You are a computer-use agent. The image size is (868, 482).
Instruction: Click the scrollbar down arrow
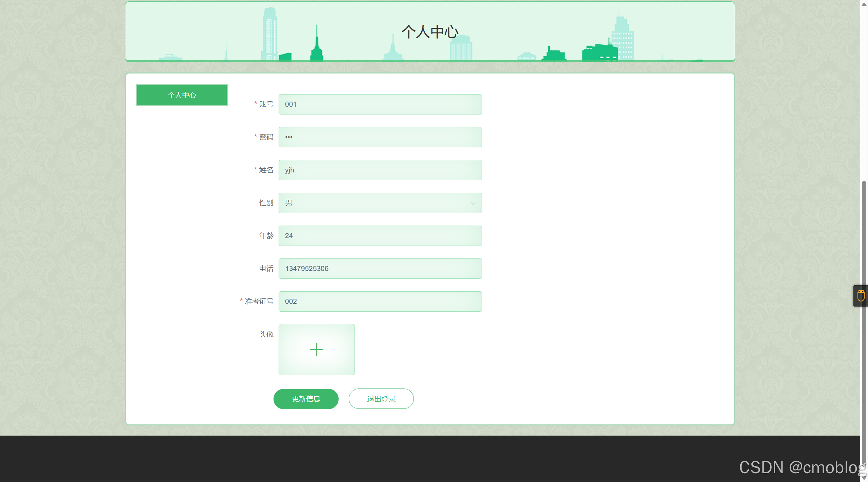point(864,478)
